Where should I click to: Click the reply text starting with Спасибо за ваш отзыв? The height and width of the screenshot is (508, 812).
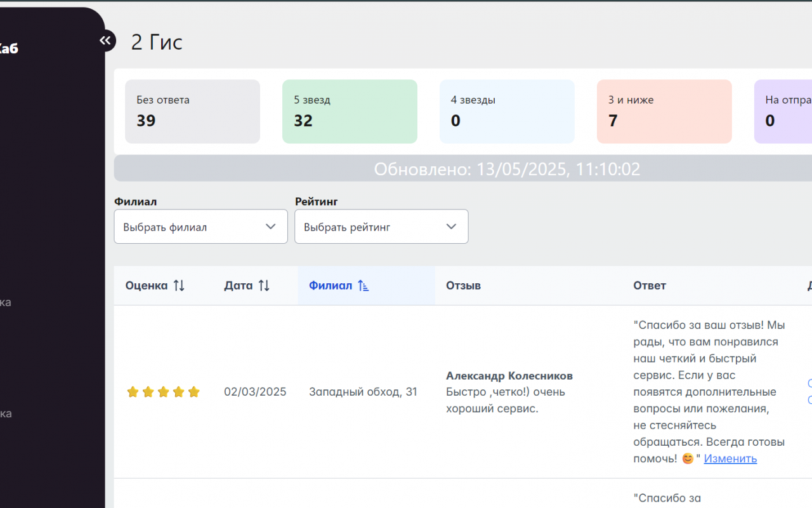709,392
